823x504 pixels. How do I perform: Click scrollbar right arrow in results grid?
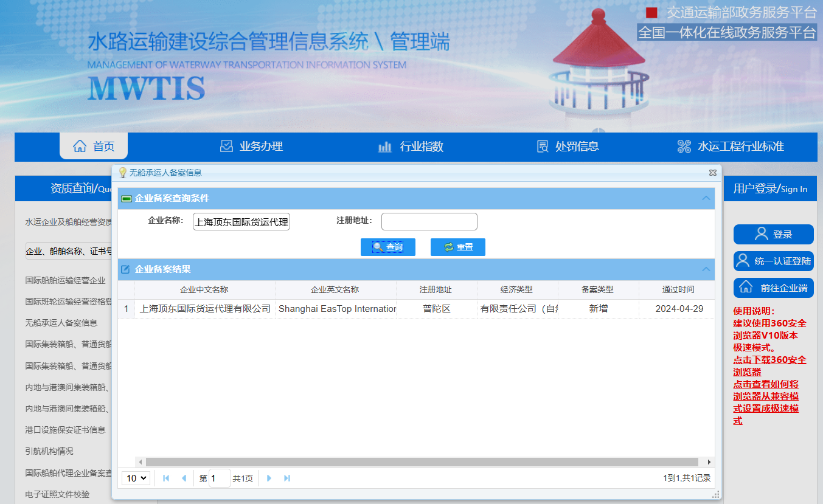click(709, 462)
